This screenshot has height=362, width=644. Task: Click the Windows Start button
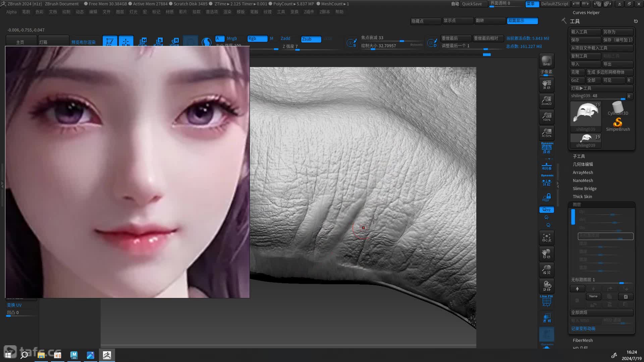click(x=8, y=355)
